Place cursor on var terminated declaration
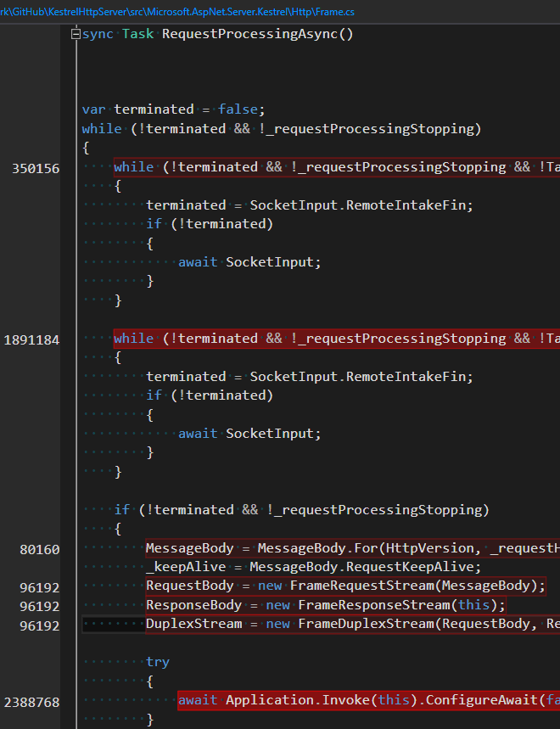Screen dimensions: 560x729 coord(173,109)
